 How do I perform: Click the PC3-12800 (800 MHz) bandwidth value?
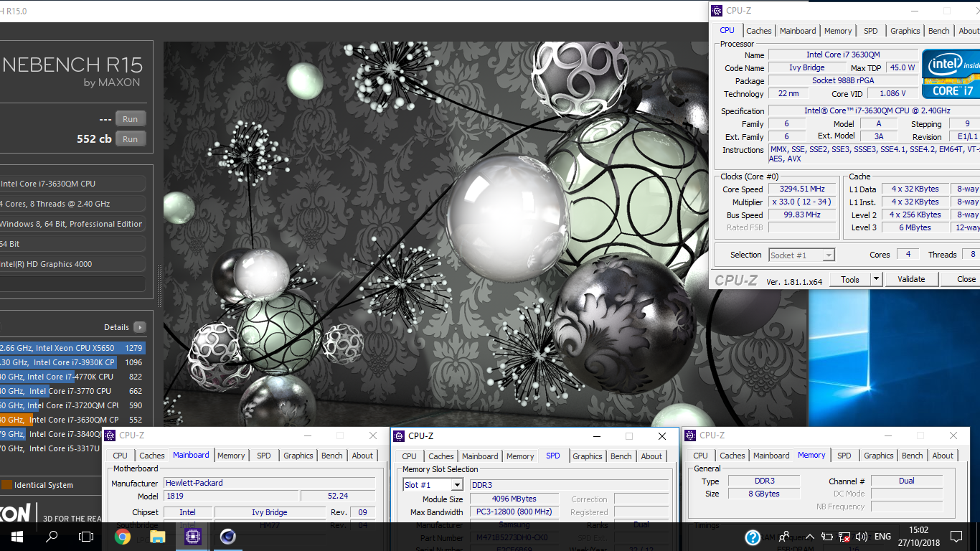[514, 512]
